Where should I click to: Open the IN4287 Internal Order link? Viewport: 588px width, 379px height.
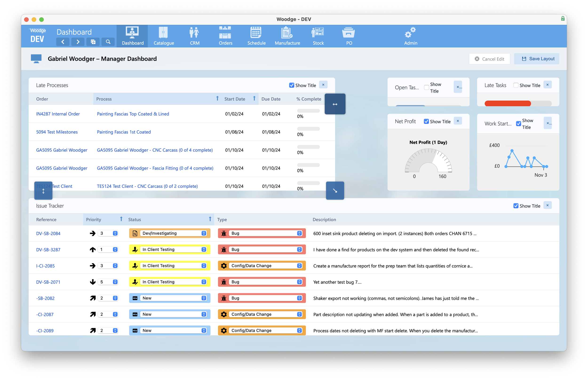(x=58, y=114)
